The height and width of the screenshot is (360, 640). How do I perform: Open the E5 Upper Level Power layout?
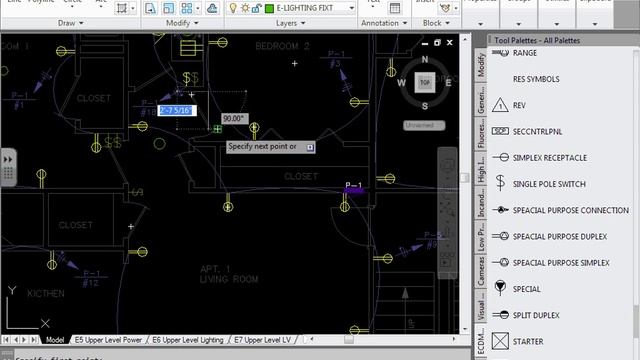point(108,340)
